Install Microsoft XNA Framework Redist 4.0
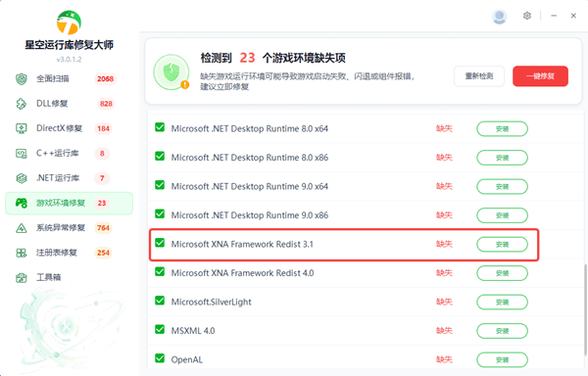The height and width of the screenshot is (376, 588). pyautogui.click(x=502, y=273)
